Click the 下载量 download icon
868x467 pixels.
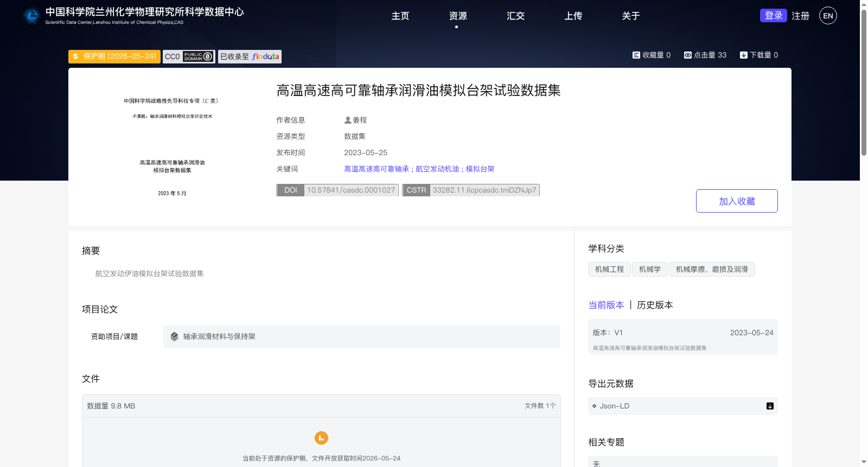click(744, 55)
